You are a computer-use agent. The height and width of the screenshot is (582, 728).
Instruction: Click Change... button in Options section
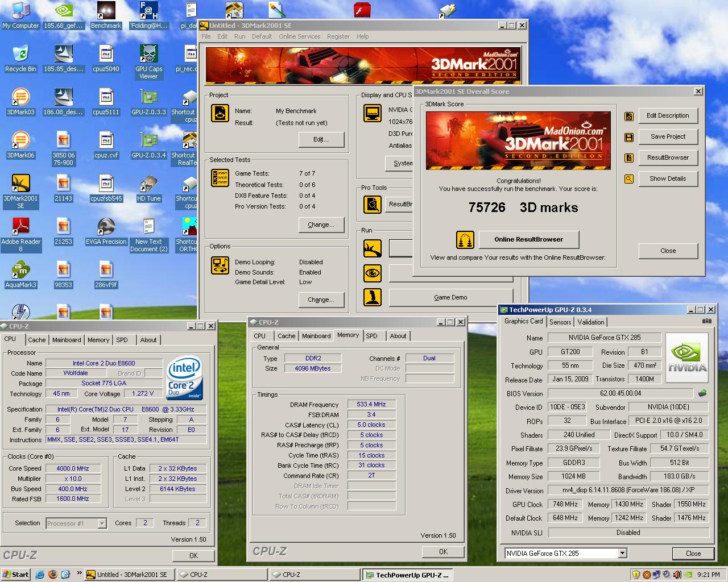click(x=321, y=300)
